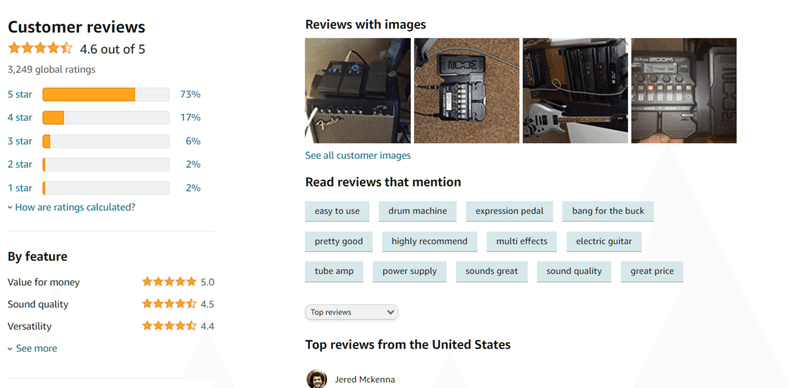Filter reviews by drum machine
The image size is (800, 388).
(417, 211)
